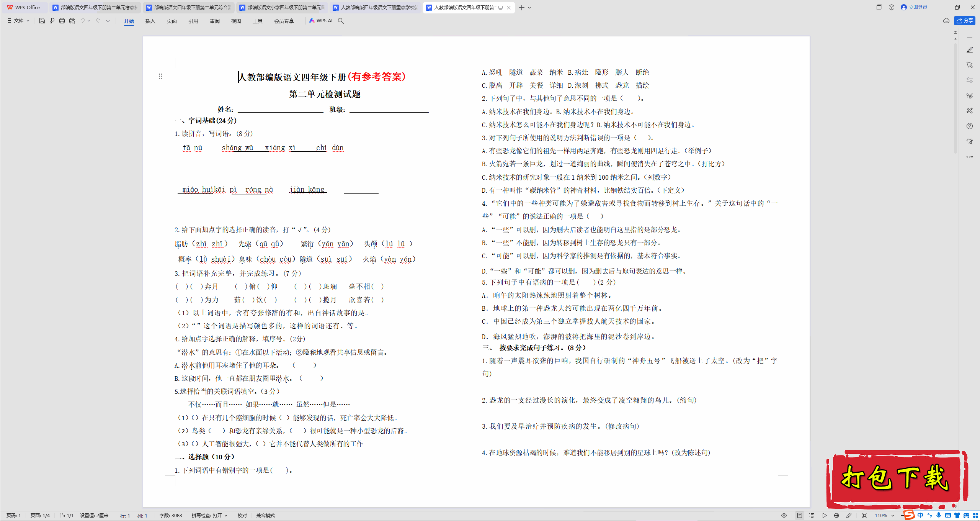Click the Sogou input method S icon
The image size is (980, 521).
click(x=909, y=515)
